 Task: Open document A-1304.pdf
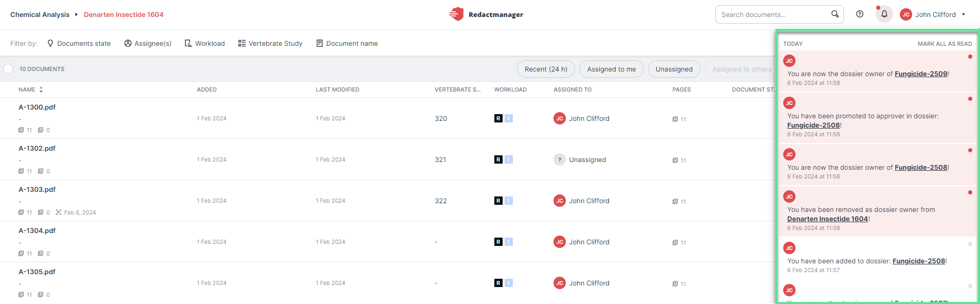click(x=37, y=230)
